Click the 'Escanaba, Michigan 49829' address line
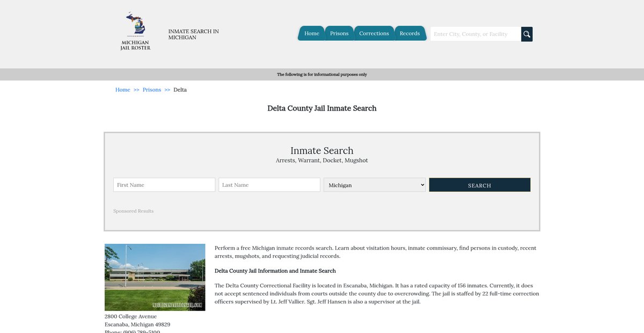The height and width of the screenshot is (333, 644). [x=137, y=324]
